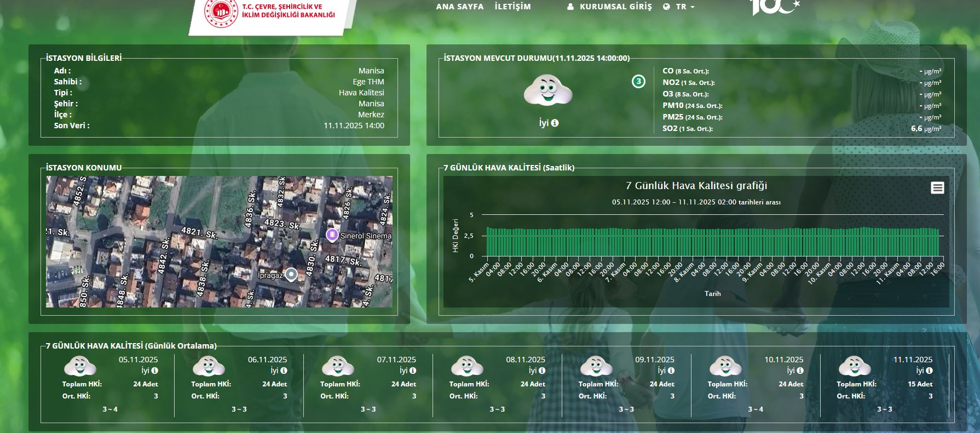
Task: Click the user icon beside Kurumsal Giriş
Action: pos(570,7)
